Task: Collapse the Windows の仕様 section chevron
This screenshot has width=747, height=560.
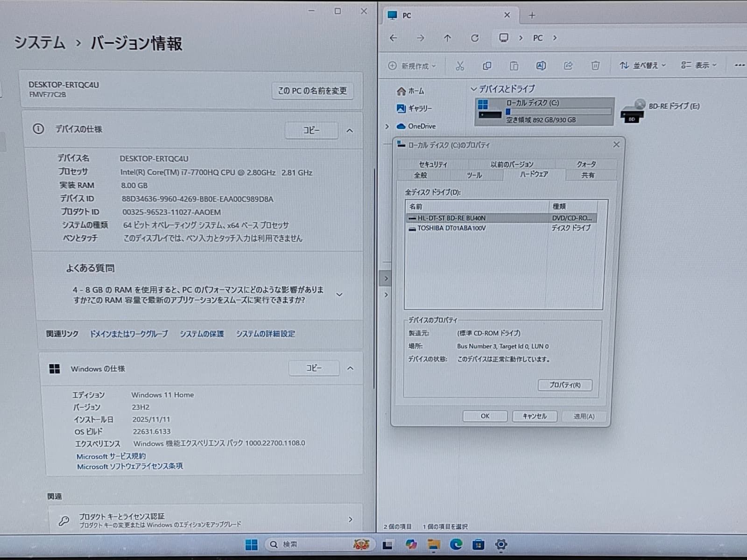Action: coord(350,369)
